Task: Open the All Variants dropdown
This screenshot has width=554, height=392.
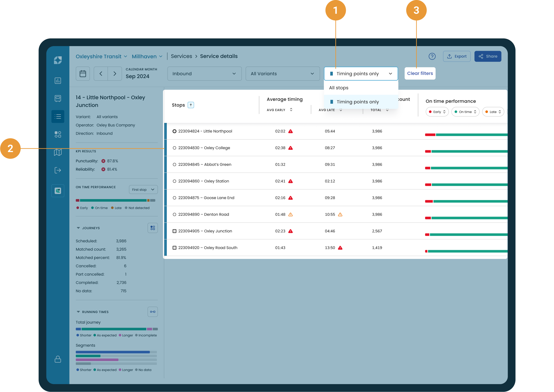Action: [x=282, y=74]
